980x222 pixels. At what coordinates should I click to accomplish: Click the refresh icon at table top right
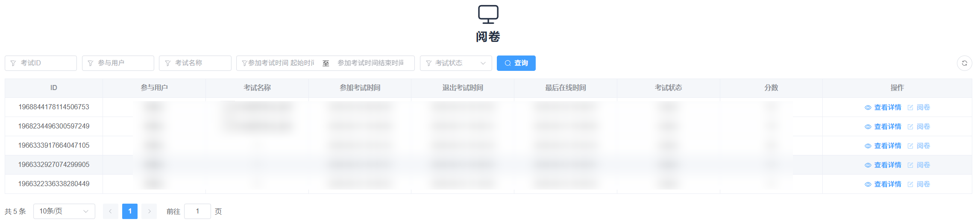[x=964, y=63]
